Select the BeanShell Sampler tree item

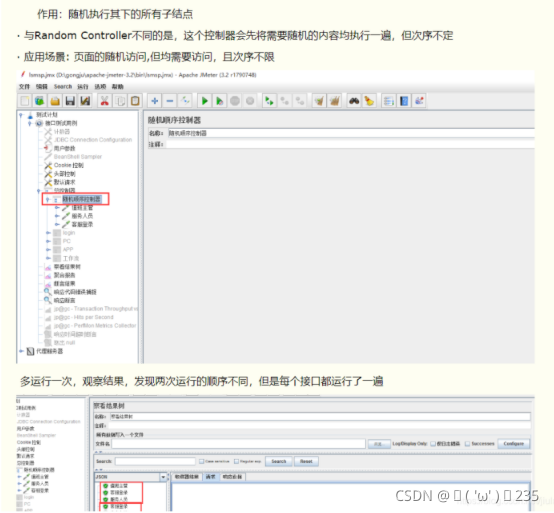73,157
